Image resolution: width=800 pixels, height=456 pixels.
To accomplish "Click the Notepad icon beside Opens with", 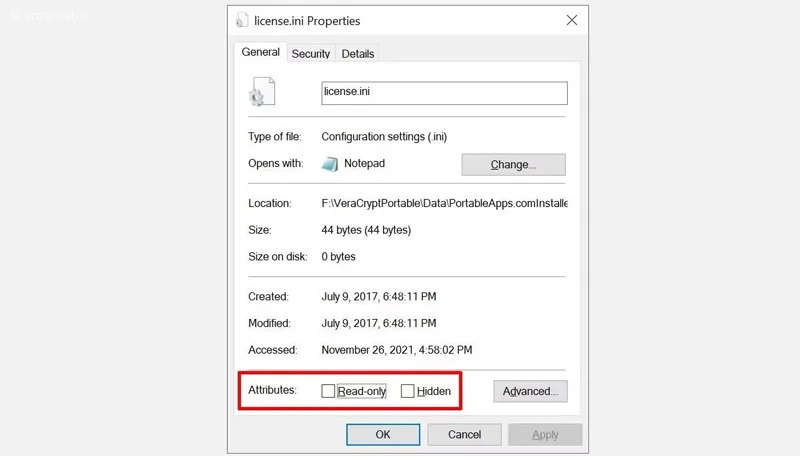I will [331, 164].
